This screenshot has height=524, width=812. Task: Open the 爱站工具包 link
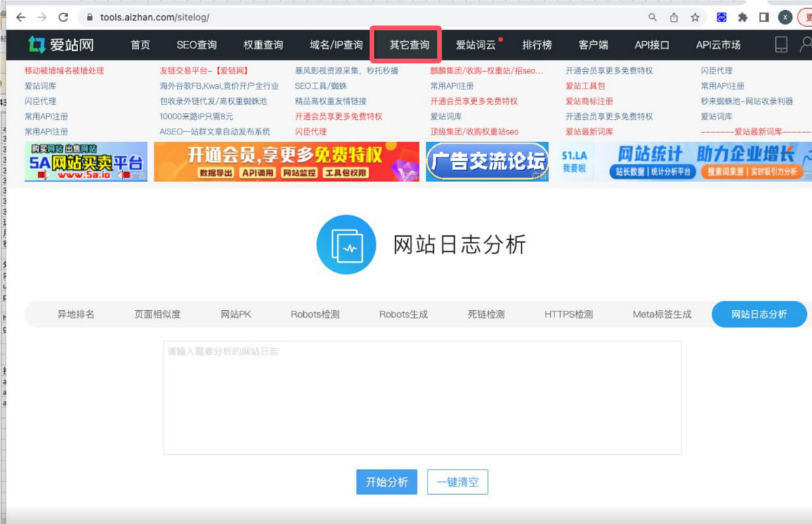tap(586, 86)
